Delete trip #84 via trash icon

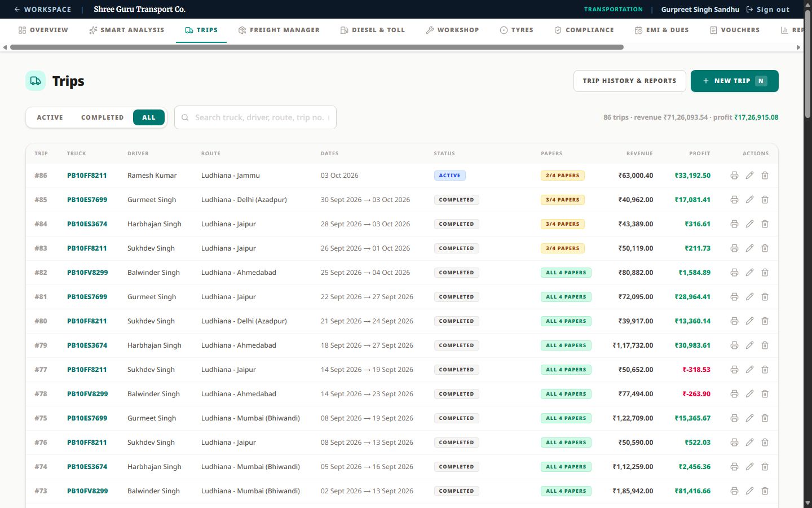point(765,224)
